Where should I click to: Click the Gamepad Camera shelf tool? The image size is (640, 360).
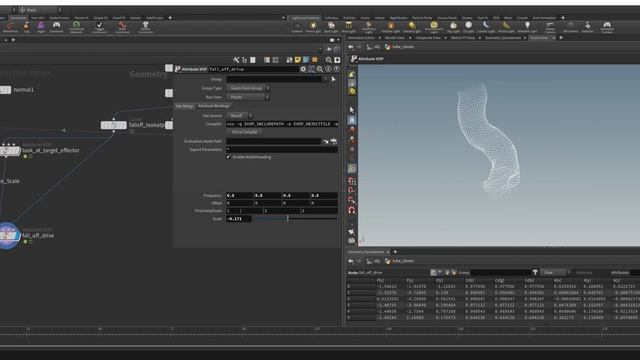click(x=607, y=27)
